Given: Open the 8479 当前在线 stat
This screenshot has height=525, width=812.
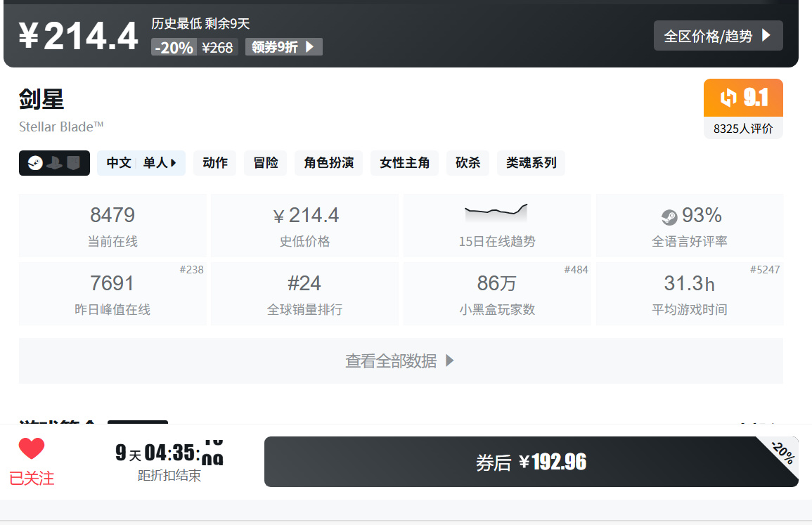Looking at the screenshot, I should point(112,226).
